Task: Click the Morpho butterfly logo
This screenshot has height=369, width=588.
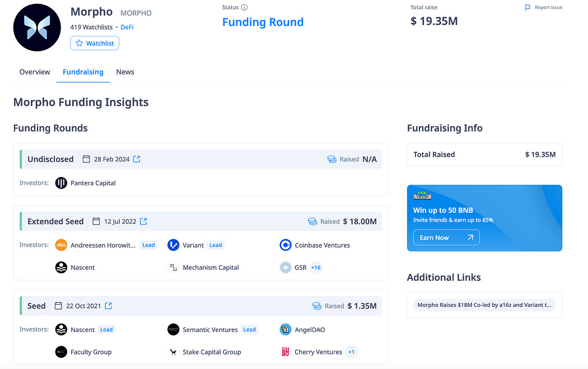Action: pyautogui.click(x=37, y=27)
